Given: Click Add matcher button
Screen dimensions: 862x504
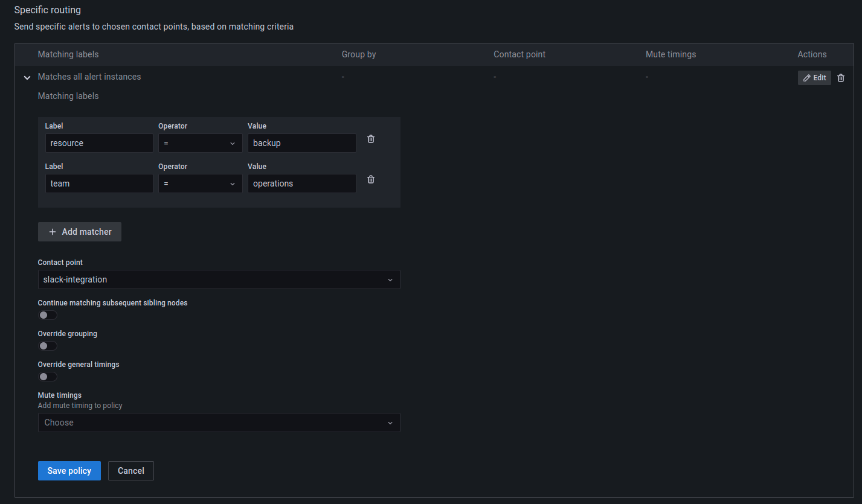Looking at the screenshot, I should pyautogui.click(x=80, y=232).
